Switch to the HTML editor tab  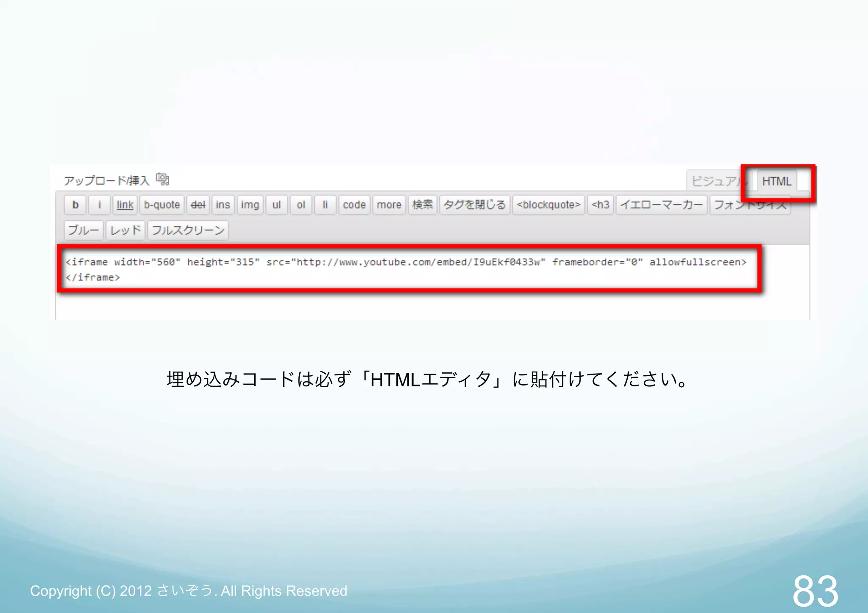[776, 181]
